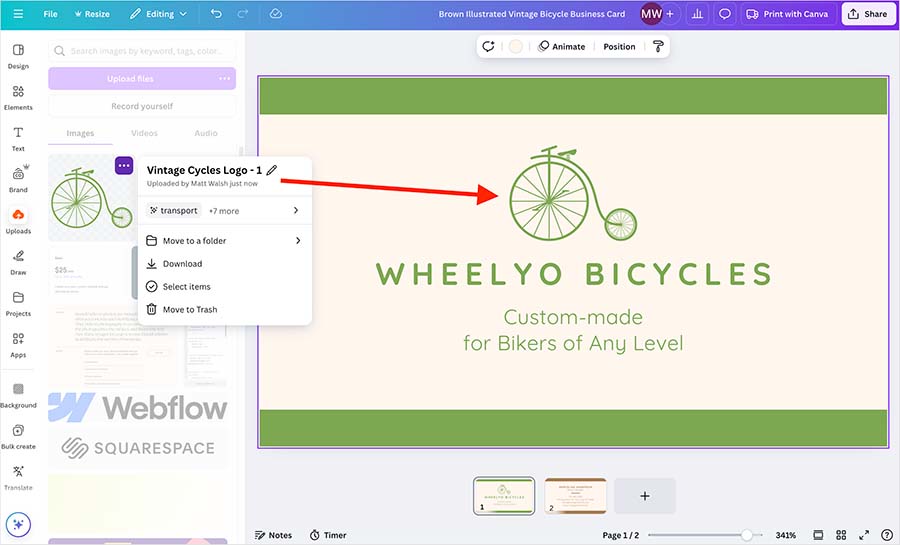900x545 pixels.
Task: Click the Webflow logo upload
Action: tap(138, 407)
